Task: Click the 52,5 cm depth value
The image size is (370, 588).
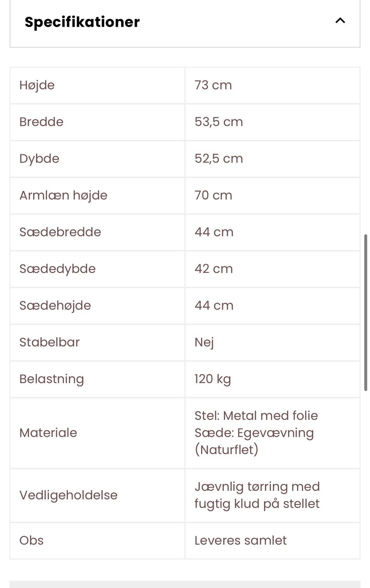Action: pyautogui.click(x=219, y=159)
